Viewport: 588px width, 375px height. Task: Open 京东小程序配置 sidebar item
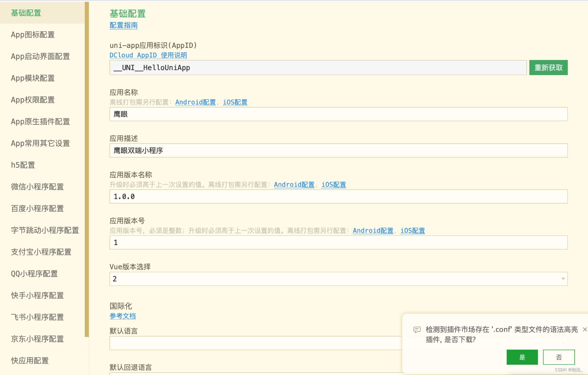pyautogui.click(x=42, y=339)
